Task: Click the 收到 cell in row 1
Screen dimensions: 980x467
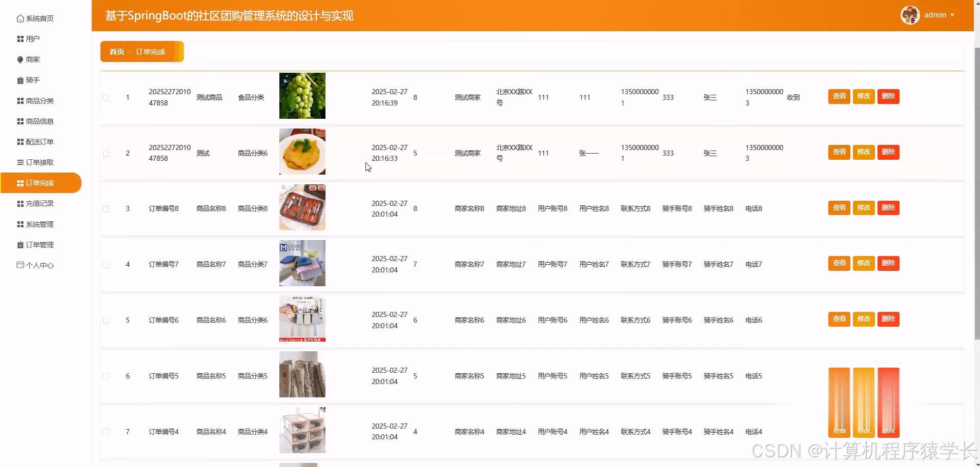Action: (793, 97)
